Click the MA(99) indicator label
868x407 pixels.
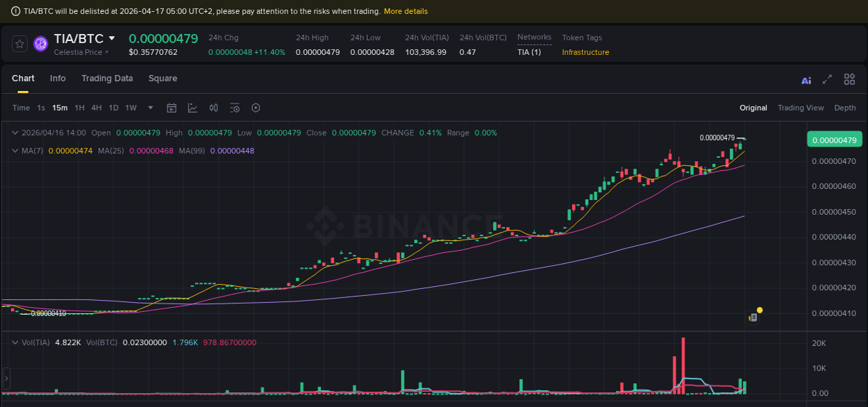coord(192,151)
